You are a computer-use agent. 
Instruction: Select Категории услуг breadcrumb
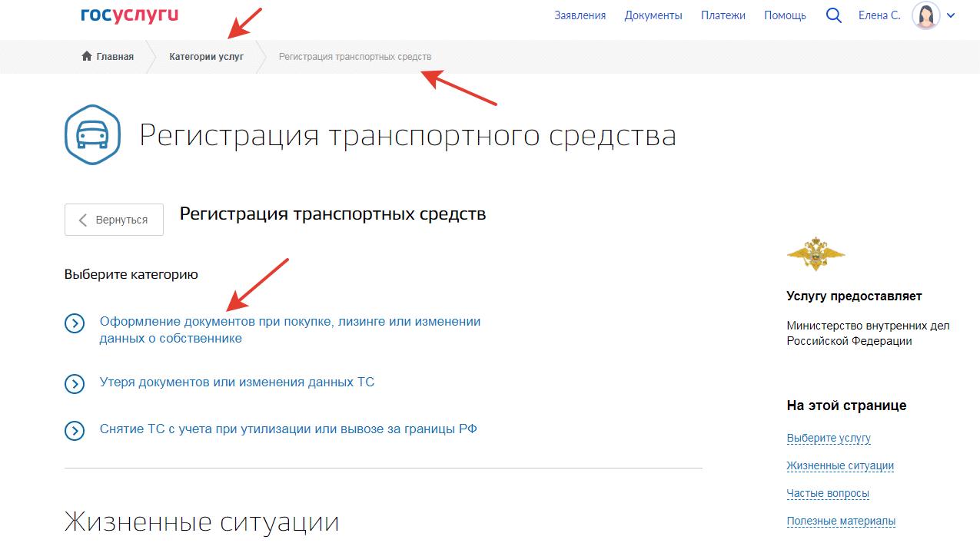[x=206, y=56]
